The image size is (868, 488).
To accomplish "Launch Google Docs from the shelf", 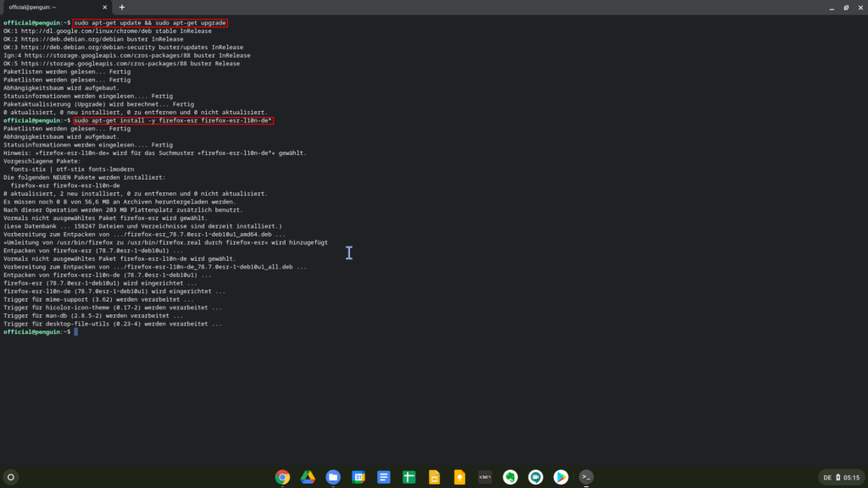I will click(384, 477).
